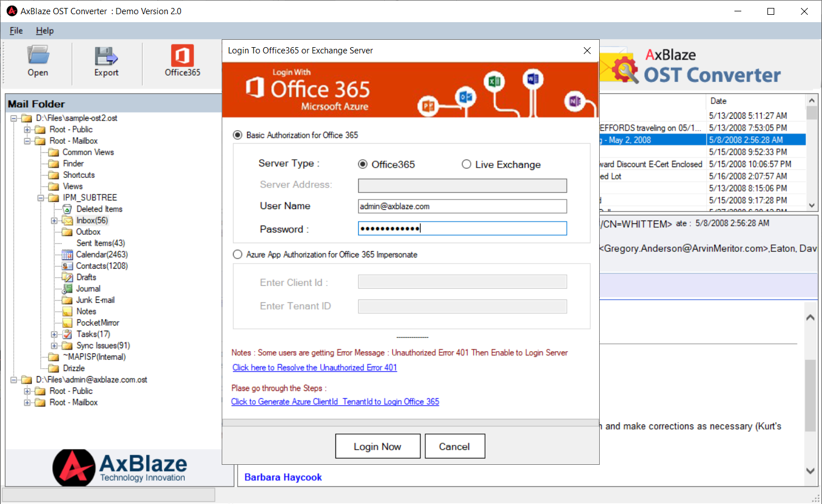Open Resolve the Unauthorized Error 401 link

(x=314, y=368)
